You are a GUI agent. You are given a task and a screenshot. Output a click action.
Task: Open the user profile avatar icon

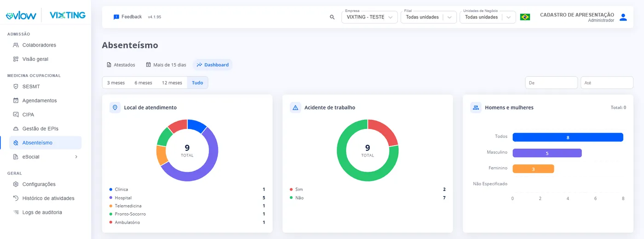623,17
